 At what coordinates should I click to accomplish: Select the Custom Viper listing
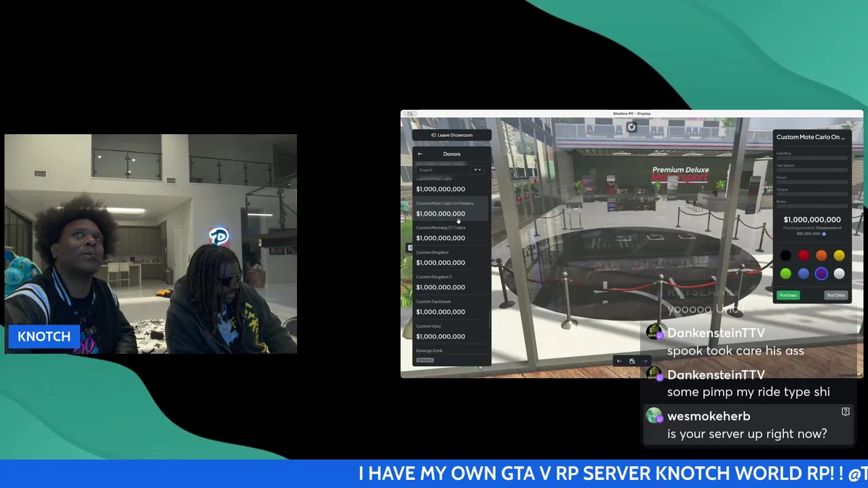452,331
